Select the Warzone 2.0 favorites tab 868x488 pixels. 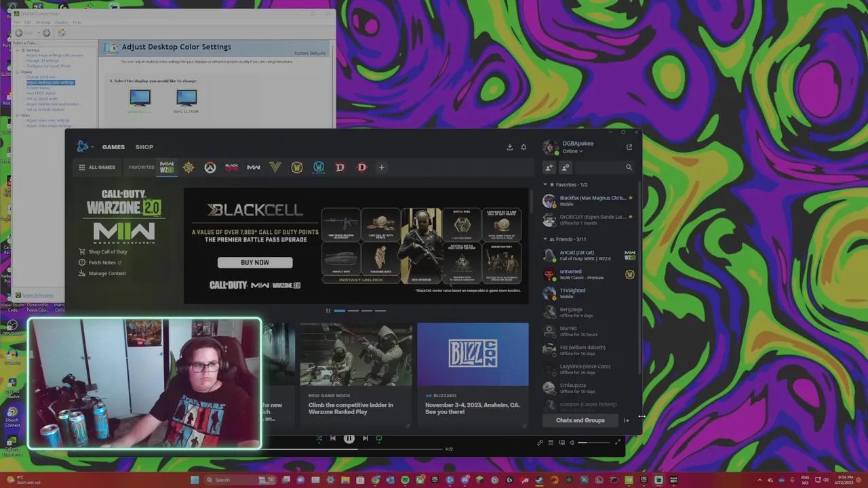(167, 167)
